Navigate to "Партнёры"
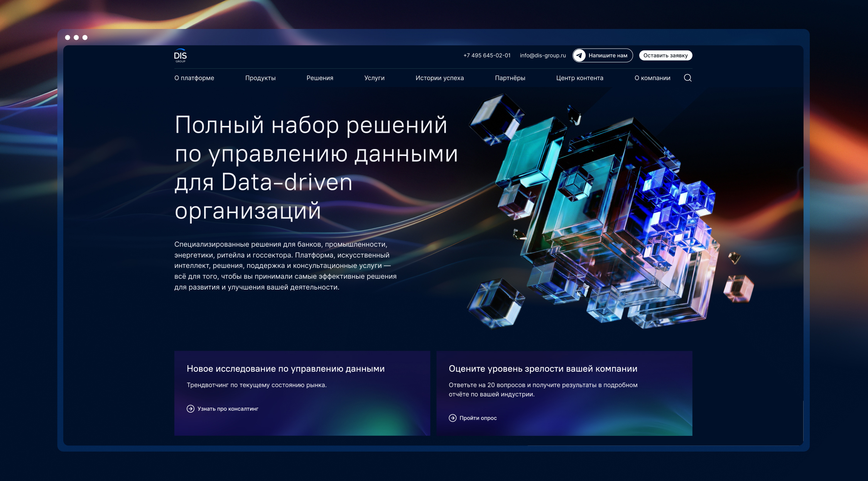868x481 pixels. 510,78
